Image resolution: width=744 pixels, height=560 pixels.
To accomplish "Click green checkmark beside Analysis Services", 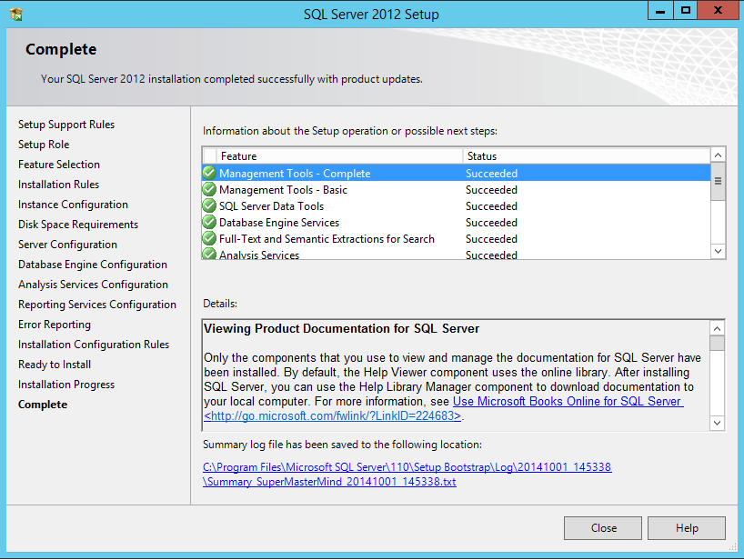I will 209,255.
